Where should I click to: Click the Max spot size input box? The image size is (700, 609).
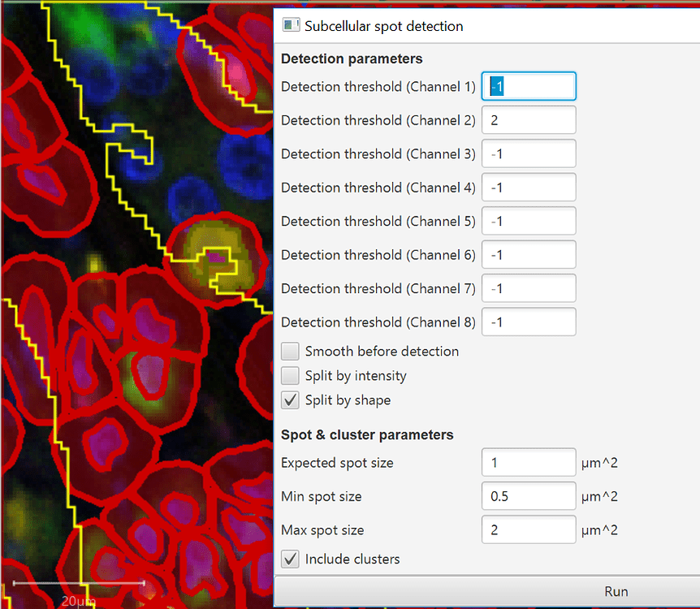[x=529, y=529]
